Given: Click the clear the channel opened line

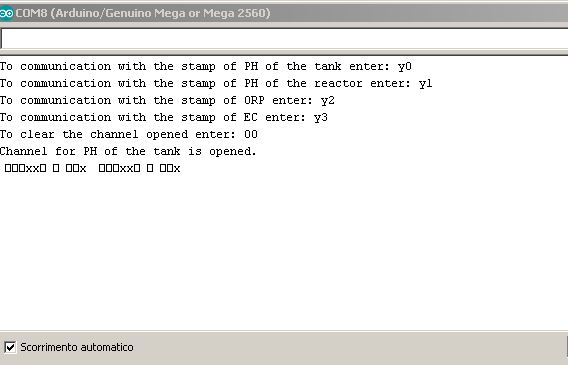Looking at the screenshot, I should point(129,135).
